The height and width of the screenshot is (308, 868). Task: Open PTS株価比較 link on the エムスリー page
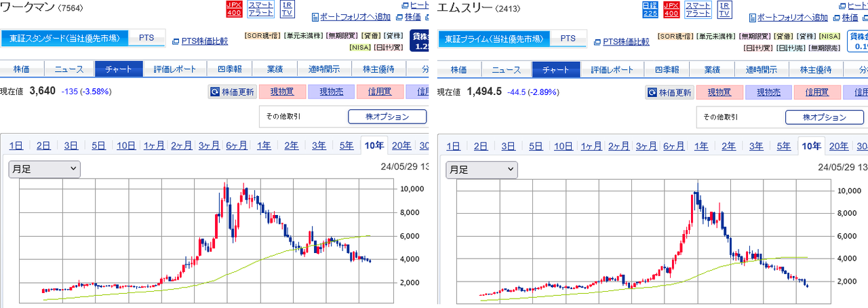coord(622,41)
